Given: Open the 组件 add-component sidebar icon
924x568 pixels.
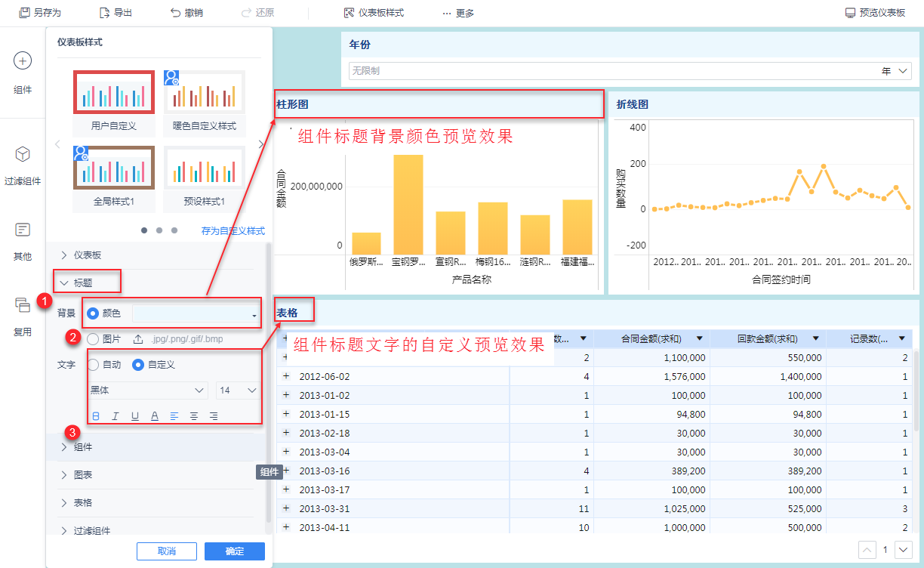Looking at the screenshot, I should pyautogui.click(x=23, y=61).
